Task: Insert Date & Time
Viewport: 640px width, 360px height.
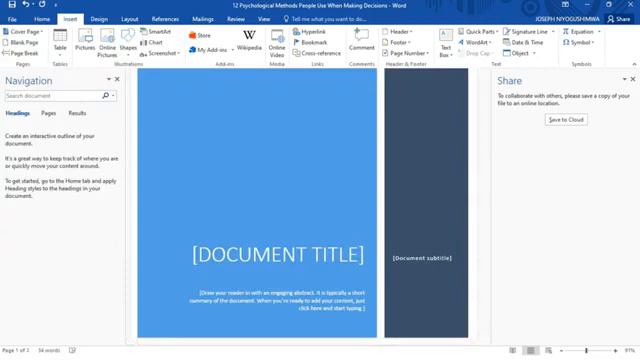Action: [523, 42]
